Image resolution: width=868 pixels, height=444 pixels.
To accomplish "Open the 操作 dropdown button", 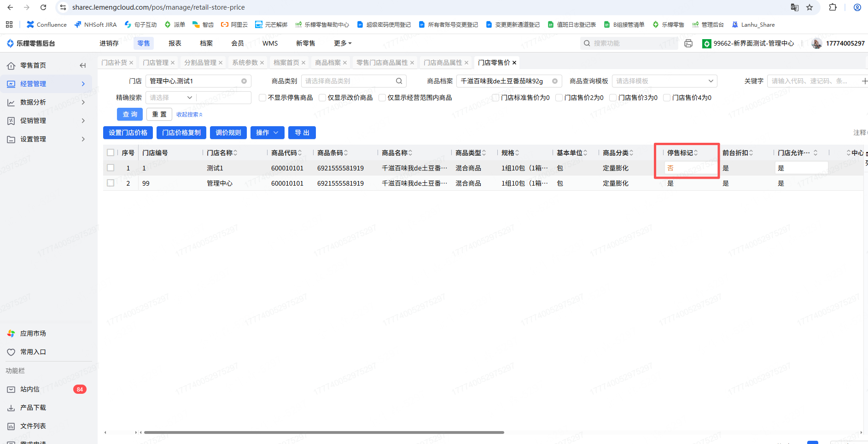I will tap(268, 133).
